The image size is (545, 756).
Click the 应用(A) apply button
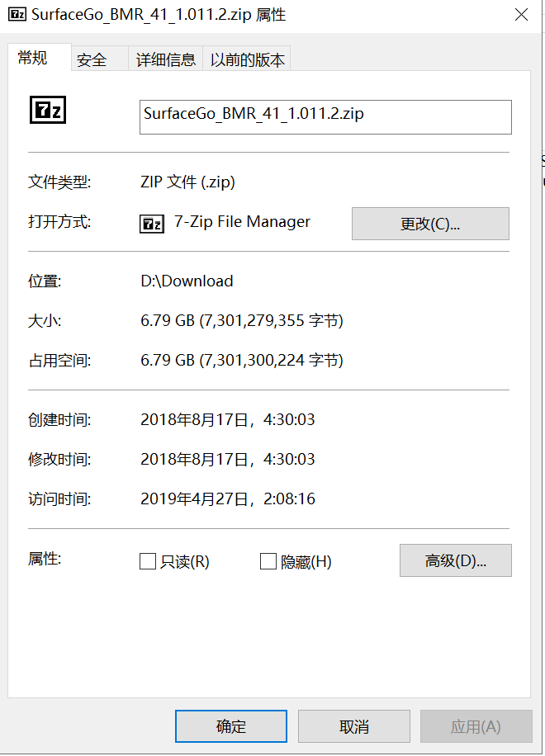point(476,726)
